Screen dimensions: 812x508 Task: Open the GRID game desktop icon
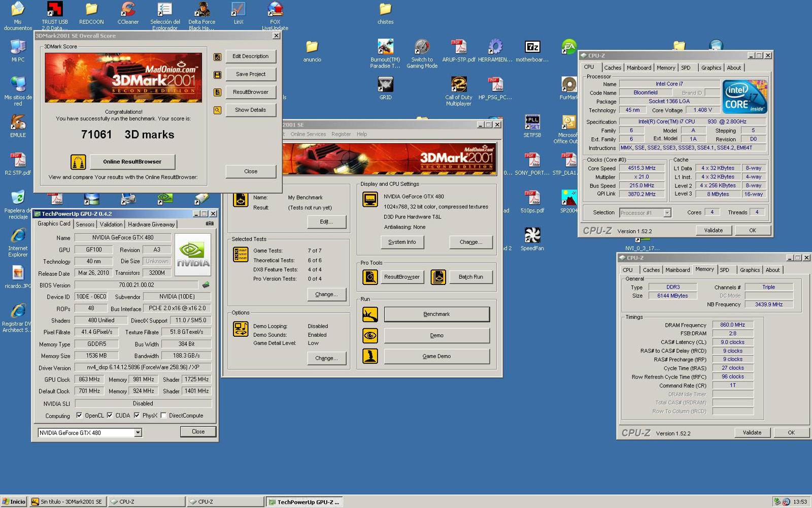[385, 88]
